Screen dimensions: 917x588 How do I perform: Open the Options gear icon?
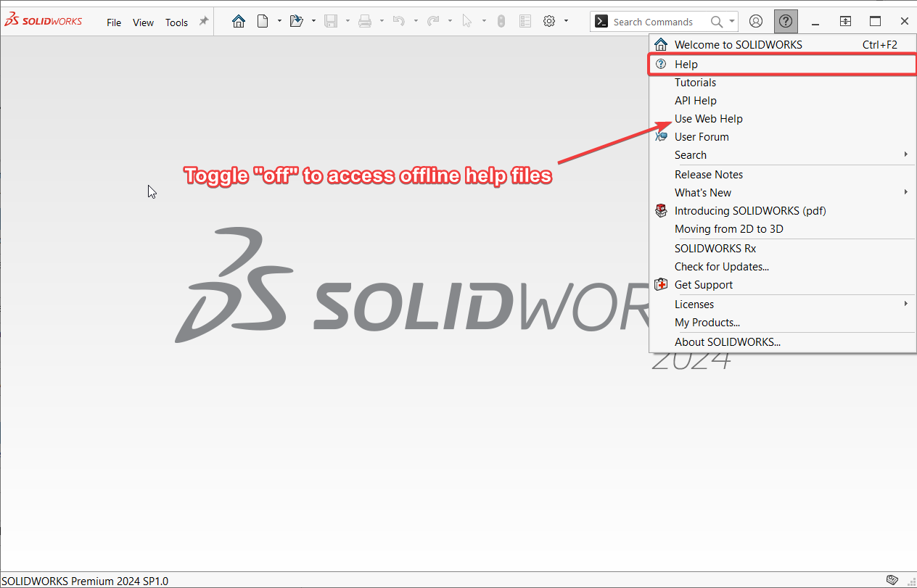[549, 22]
